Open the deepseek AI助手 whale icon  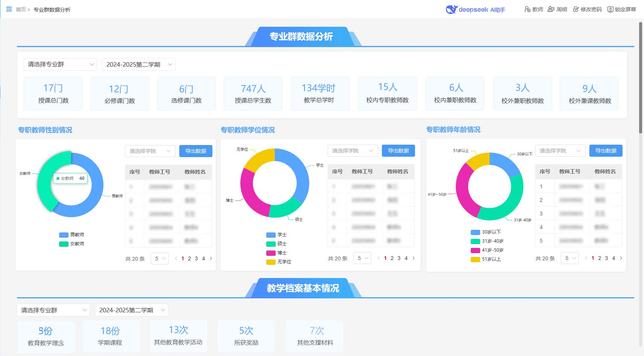(451, 9)
